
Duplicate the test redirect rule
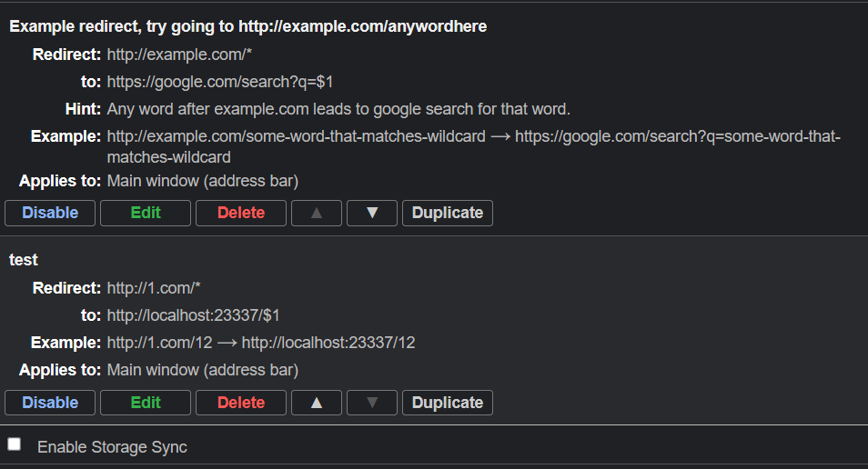448,403
